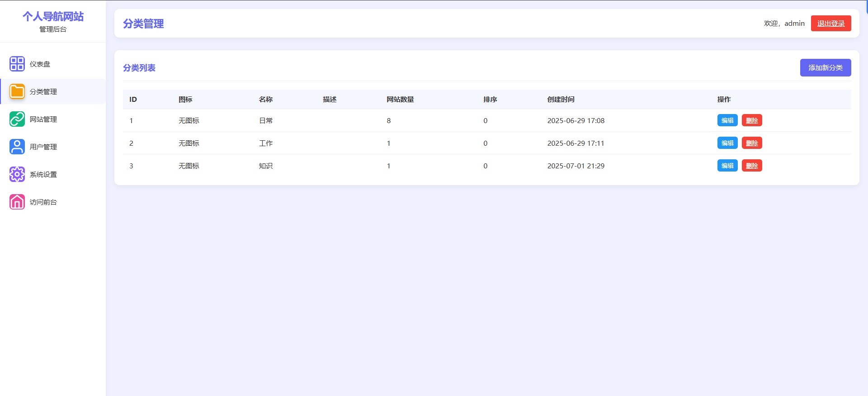Click the purple gear settings icon

pyautogui.click(x=17, y=174)
